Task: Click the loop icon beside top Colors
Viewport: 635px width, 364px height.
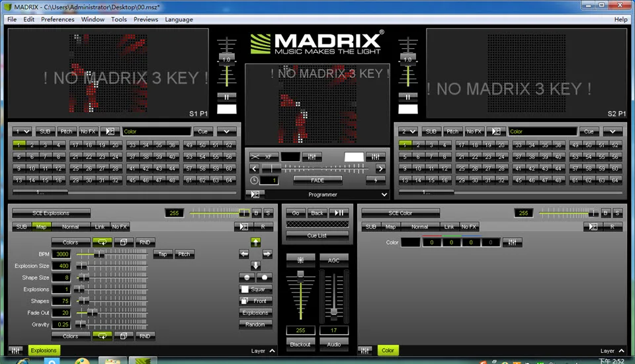Action: (x=103, y=242)
